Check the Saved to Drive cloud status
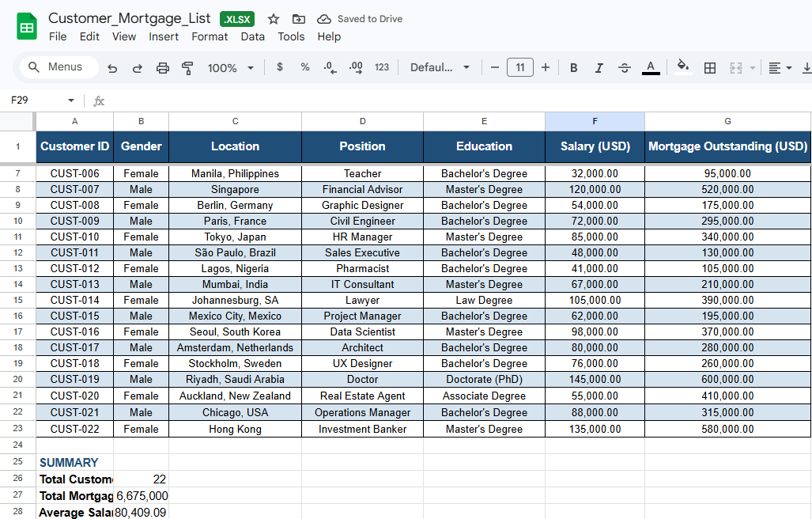This screenshot has width=812, height=519. point(324,19)
